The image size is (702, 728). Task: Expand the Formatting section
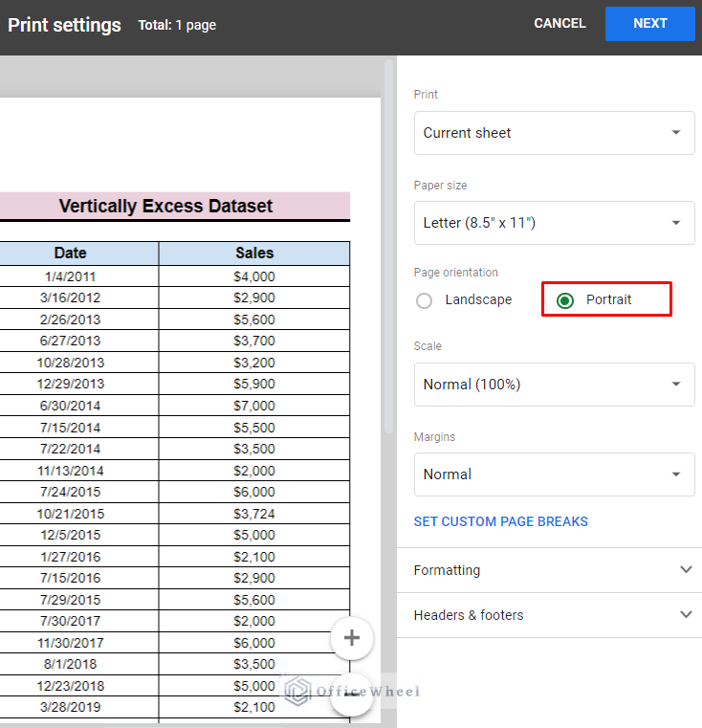(x=549, y=570)
